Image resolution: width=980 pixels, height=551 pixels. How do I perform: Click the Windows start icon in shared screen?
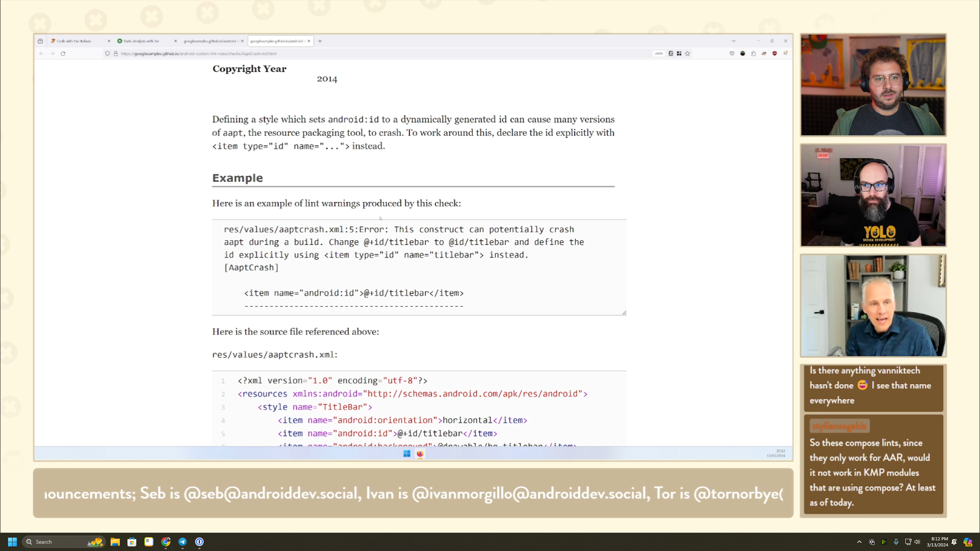pos(407,454)
